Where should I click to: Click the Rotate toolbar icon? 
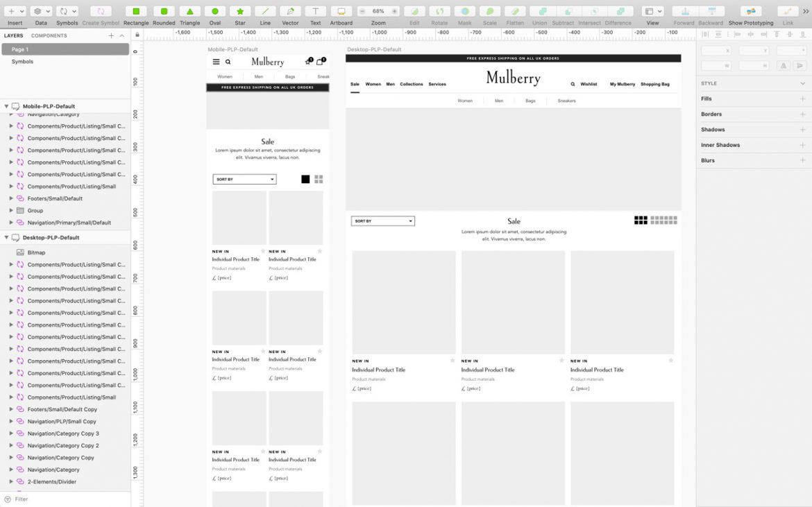pyautogui.click(x=439, y=11)
